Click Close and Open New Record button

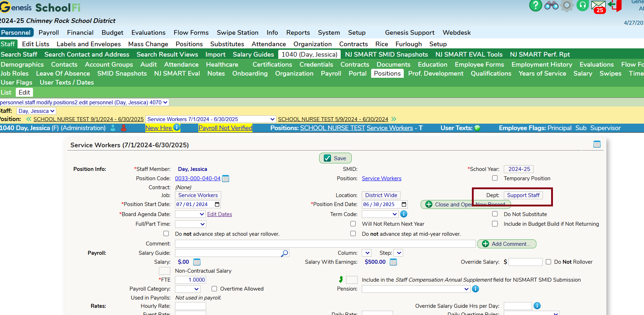pyautogui.click(x=465, y=204)
